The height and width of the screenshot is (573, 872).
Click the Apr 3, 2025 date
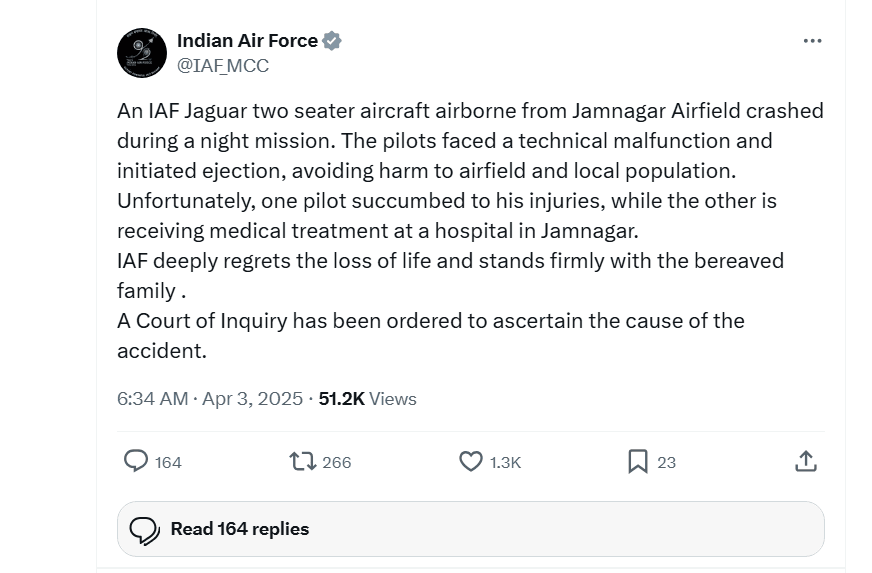tap(252, 398)
